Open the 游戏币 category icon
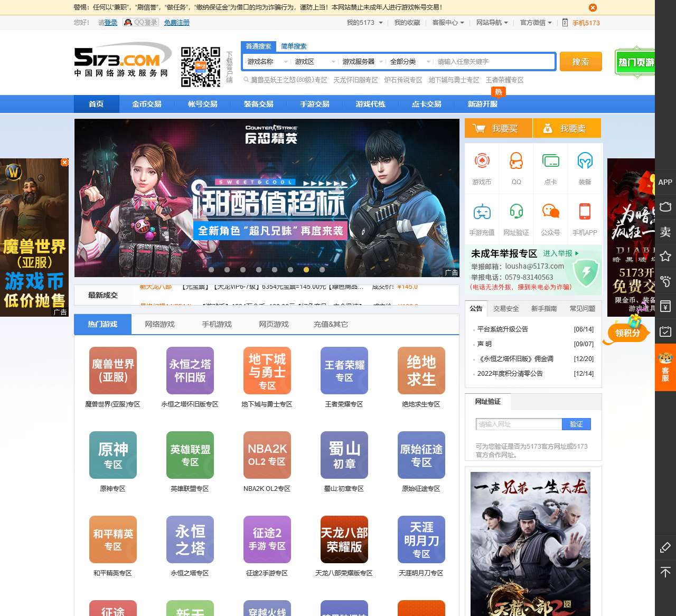Image resolution: width=676 pixels, height=616 pixels. [x=482, y=160]
